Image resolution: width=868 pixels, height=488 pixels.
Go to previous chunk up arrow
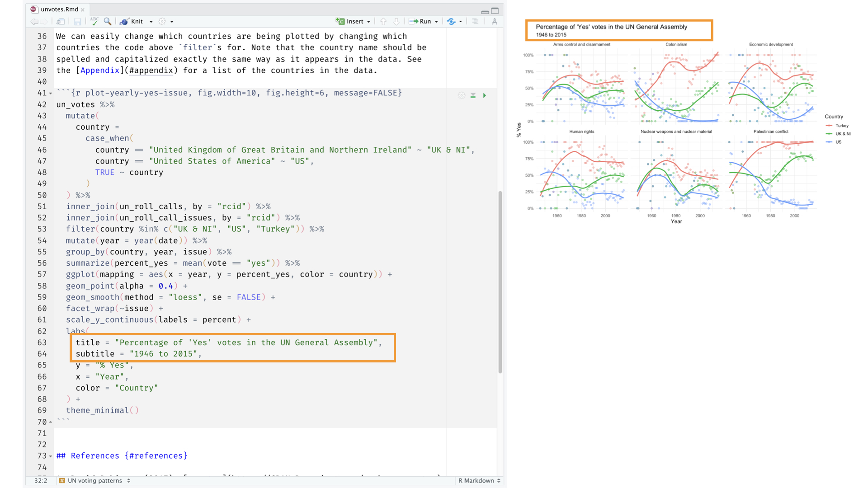click(x=383, y=21)
